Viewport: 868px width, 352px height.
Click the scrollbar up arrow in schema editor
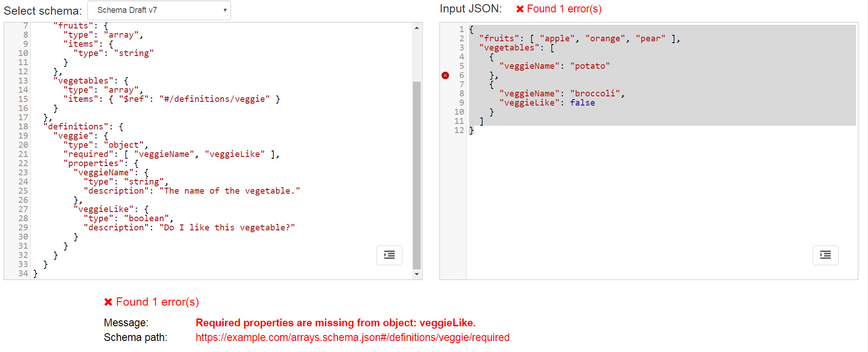417,27
